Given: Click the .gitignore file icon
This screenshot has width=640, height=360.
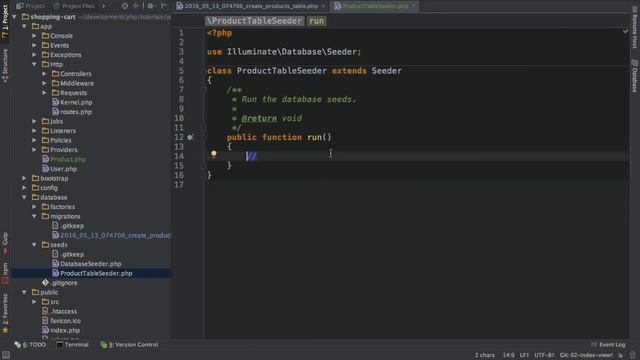Looking at the screenshot, I should coord(45,282).
